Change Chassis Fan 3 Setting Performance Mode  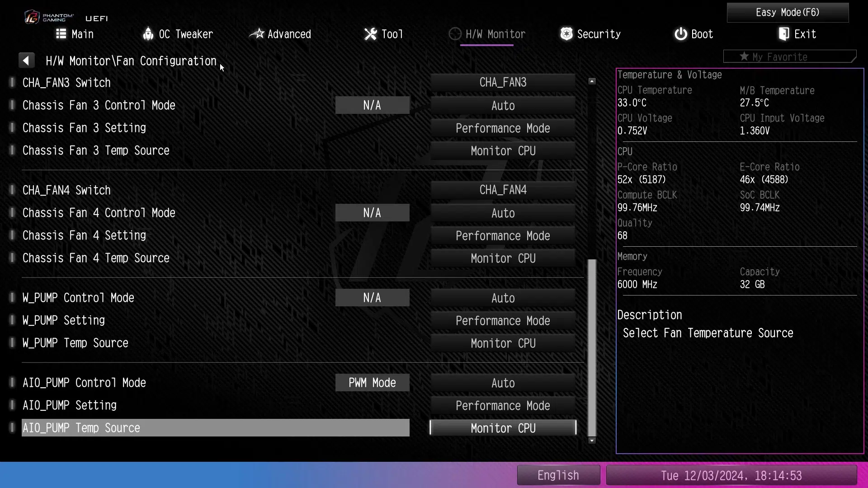pos(503,128)
